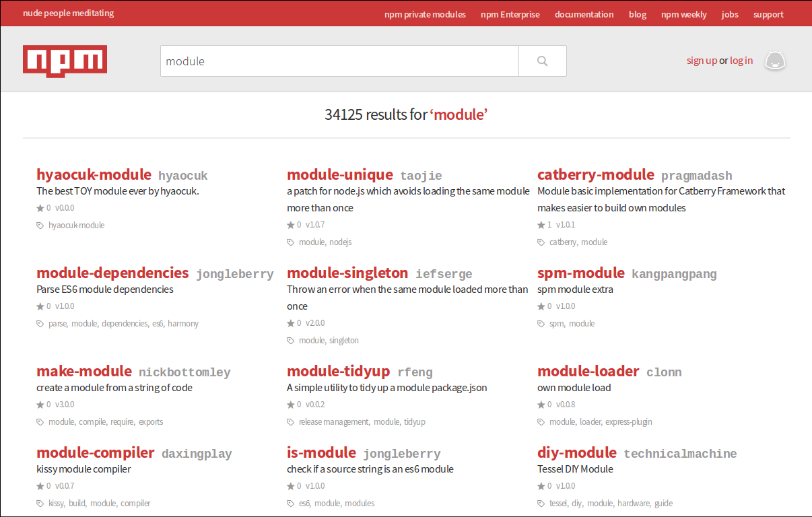Click the 'modules' keyword under is-module
This screenshot has height=517, width=812.
pyautogui.click(x=360, y=504)
